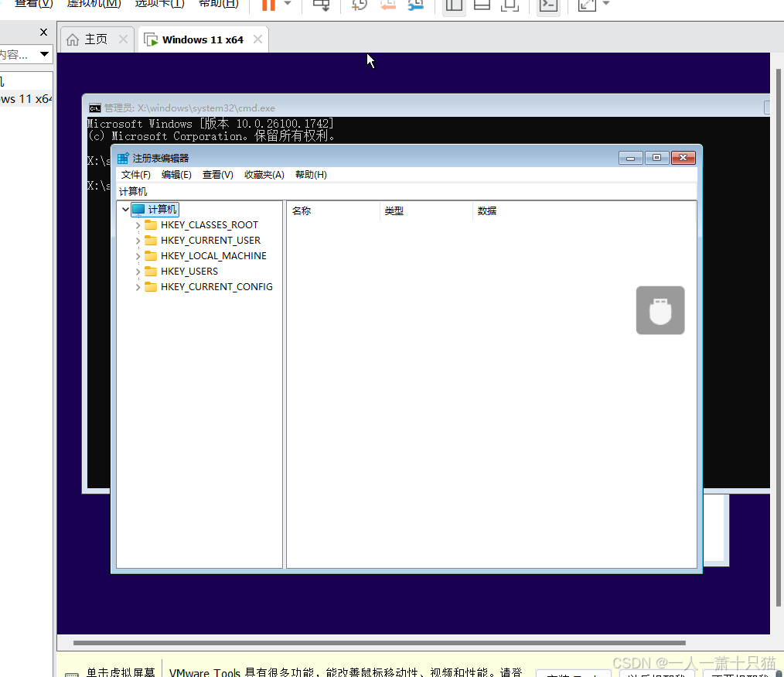The image size is (784, 677).
Task: Click the 名称 column header
Action: click(333, 210)
